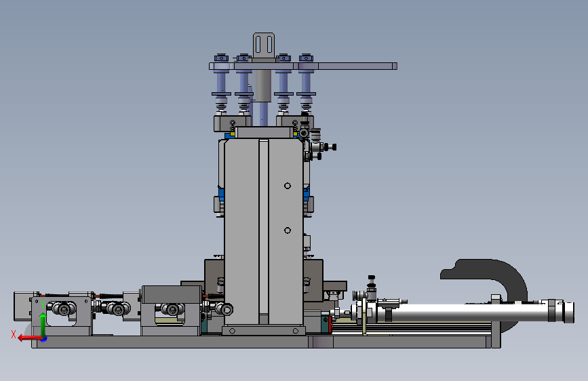The width and height of the screenshot is (588, 381).
Task: Click the blue Z axis dot of the triad
Action: click(x=44, y=339)
